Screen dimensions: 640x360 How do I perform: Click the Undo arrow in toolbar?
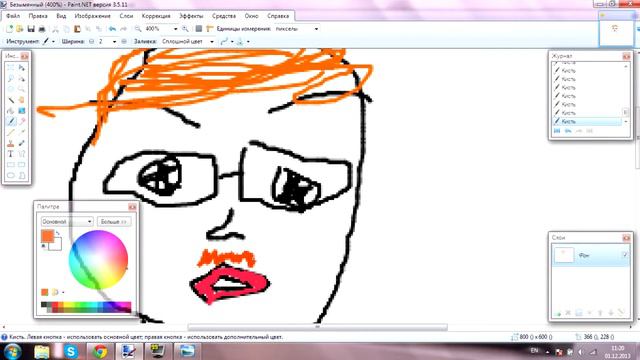pyautogui.click(x=112, y=29)
